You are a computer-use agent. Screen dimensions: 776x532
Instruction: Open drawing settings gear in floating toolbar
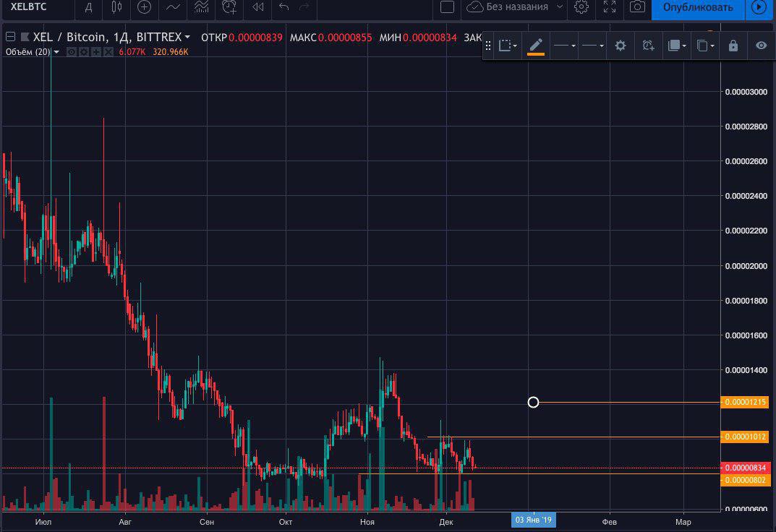coord(620,46)
